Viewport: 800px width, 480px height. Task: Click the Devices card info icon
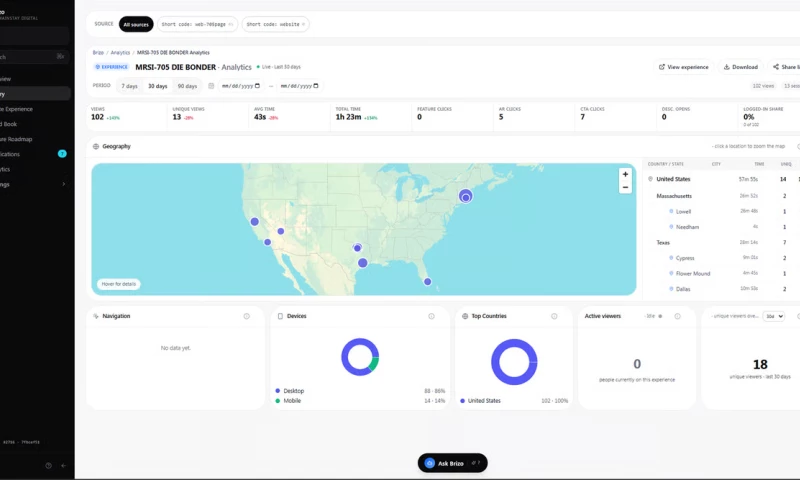click(431, 316)
